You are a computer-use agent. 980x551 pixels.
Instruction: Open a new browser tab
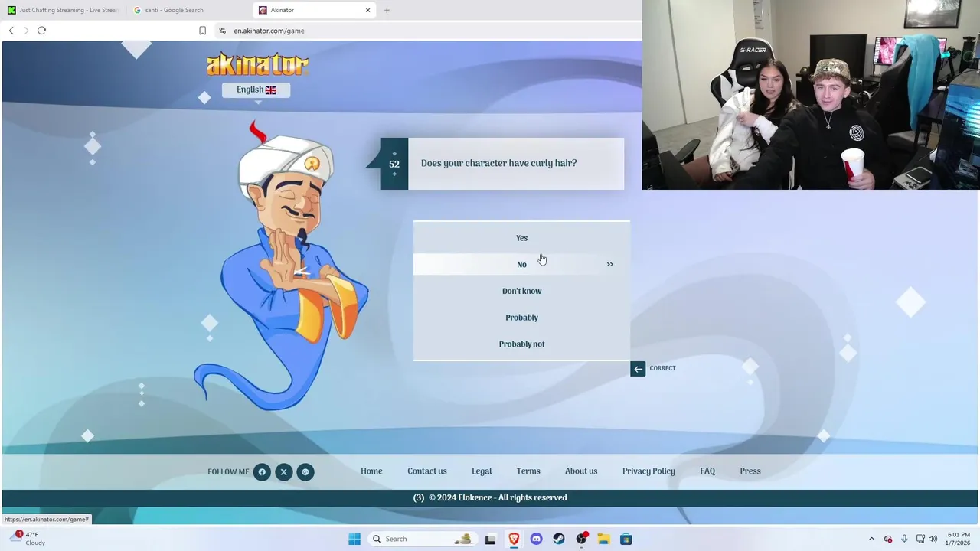(x=387, y=10)
